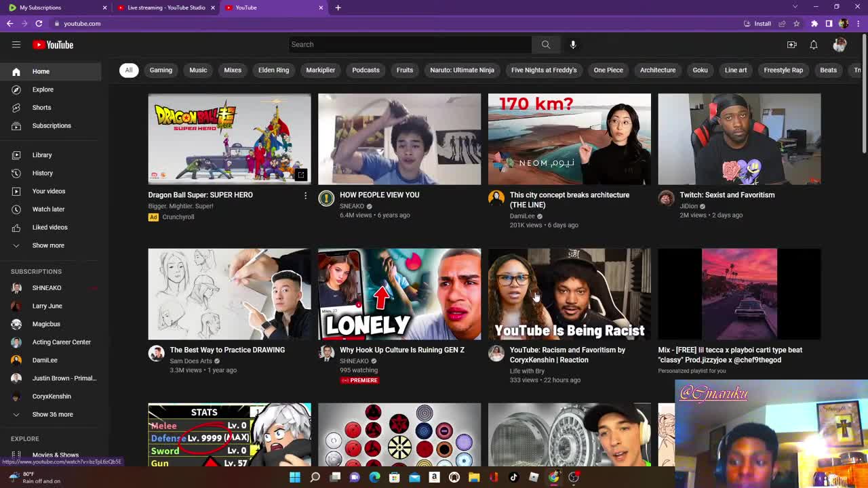Select the All filter chip
The image size is (868, 488).
pyautogui.click(x=129, y=70)
